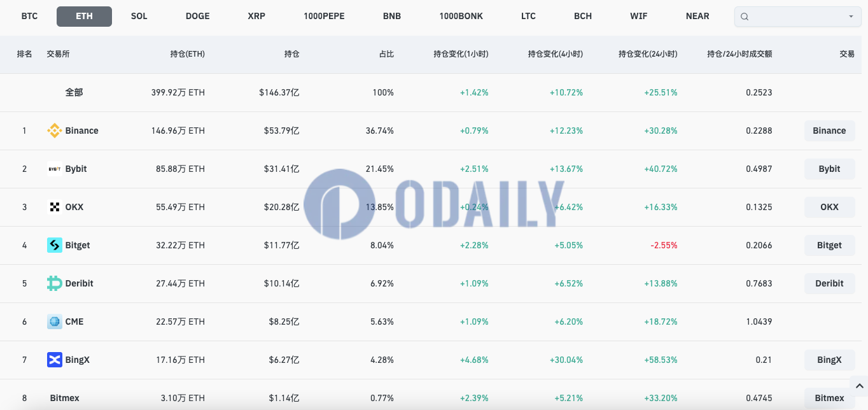The width and height of the screenshot is (868, 410).
Task: Click the search magnifier icon
Action: click(745, 17)
